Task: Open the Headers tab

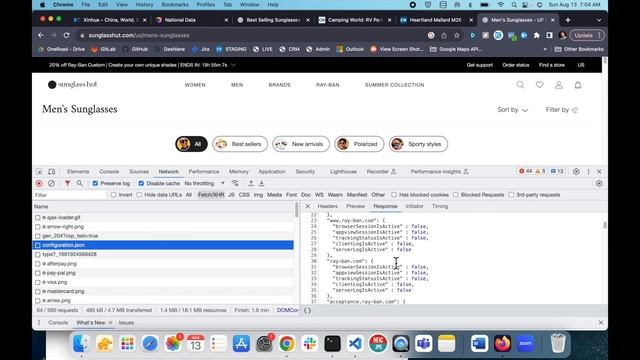Action: (x=327, y=206)
